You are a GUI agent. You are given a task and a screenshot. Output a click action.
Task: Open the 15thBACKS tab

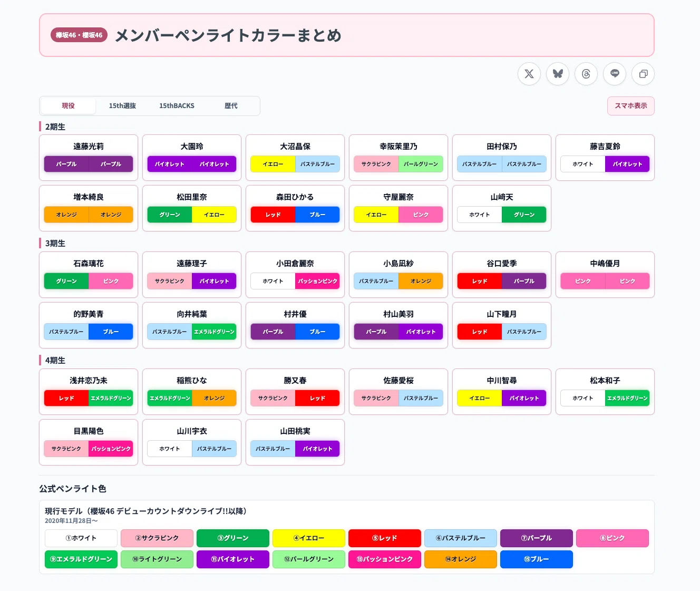coord(177,106)
